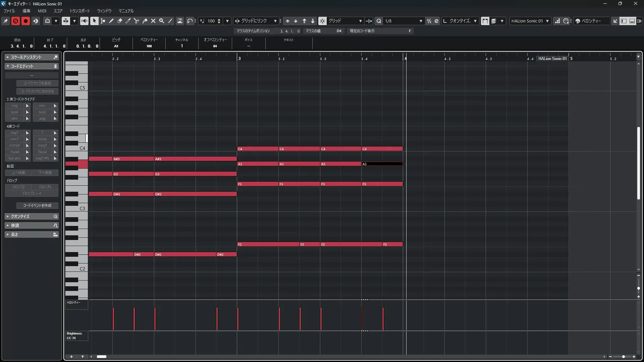
Task: Click the ドロップ2 button
Action: pyautogui.click(x=18, y=187)
